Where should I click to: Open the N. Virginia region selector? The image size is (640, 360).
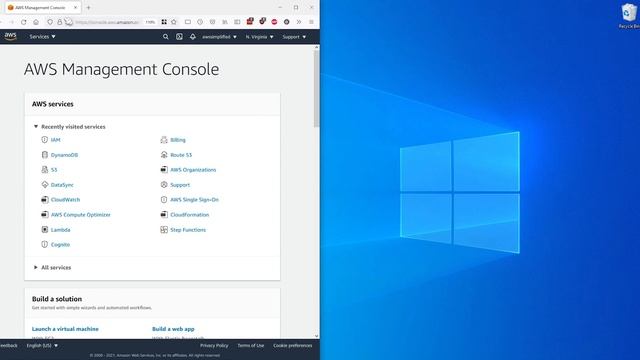pos(259,37)
